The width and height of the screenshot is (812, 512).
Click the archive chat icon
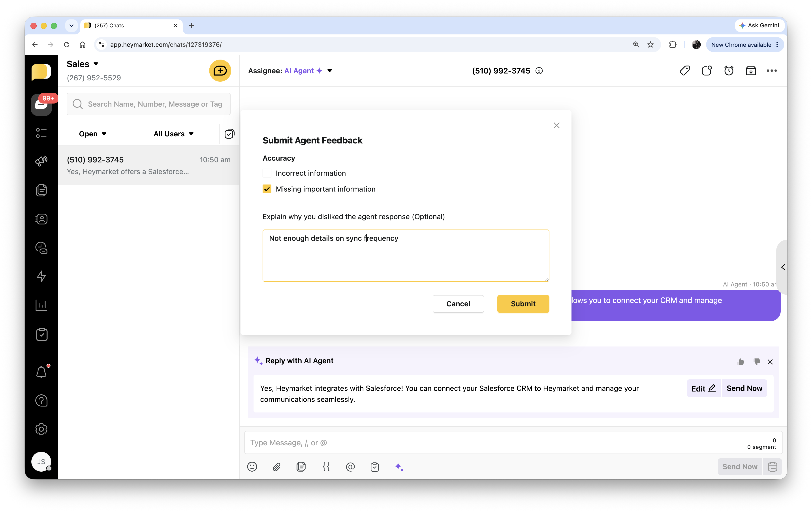pyautogui.click(x=751, y=71)
